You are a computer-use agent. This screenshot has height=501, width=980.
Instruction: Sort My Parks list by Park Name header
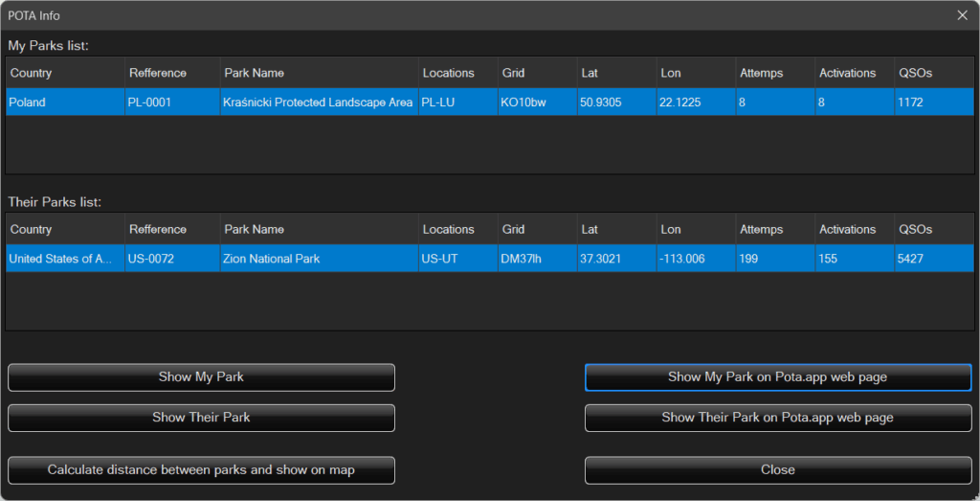pos(318,73)
